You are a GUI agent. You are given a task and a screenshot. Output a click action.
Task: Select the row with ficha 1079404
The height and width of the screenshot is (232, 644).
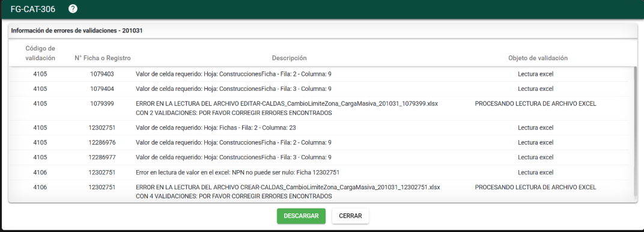(x=319, y=89)
